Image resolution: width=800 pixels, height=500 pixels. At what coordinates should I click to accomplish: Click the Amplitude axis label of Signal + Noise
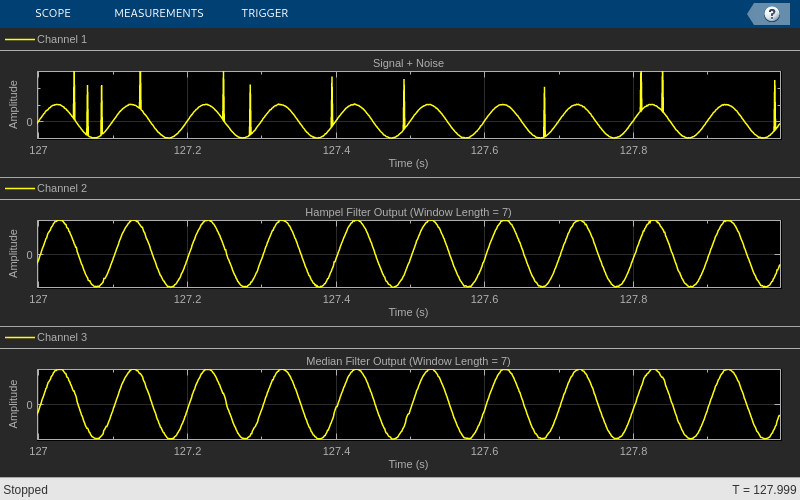pyautogui.click(x=13, y=105)
